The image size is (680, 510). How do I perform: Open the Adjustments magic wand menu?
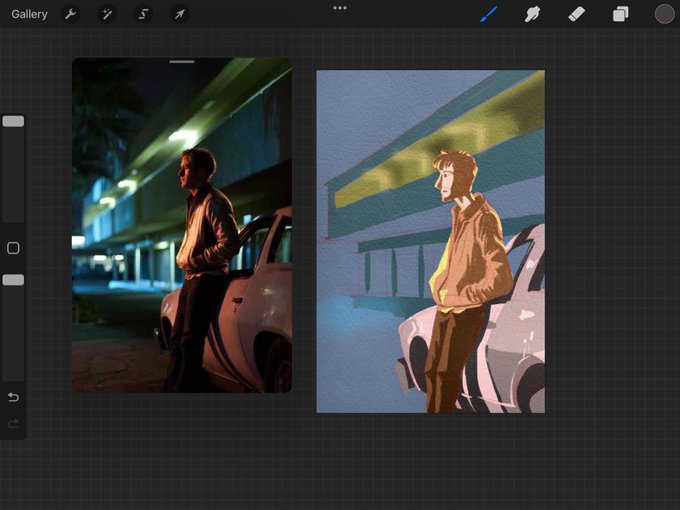click(x=107, y=14)
